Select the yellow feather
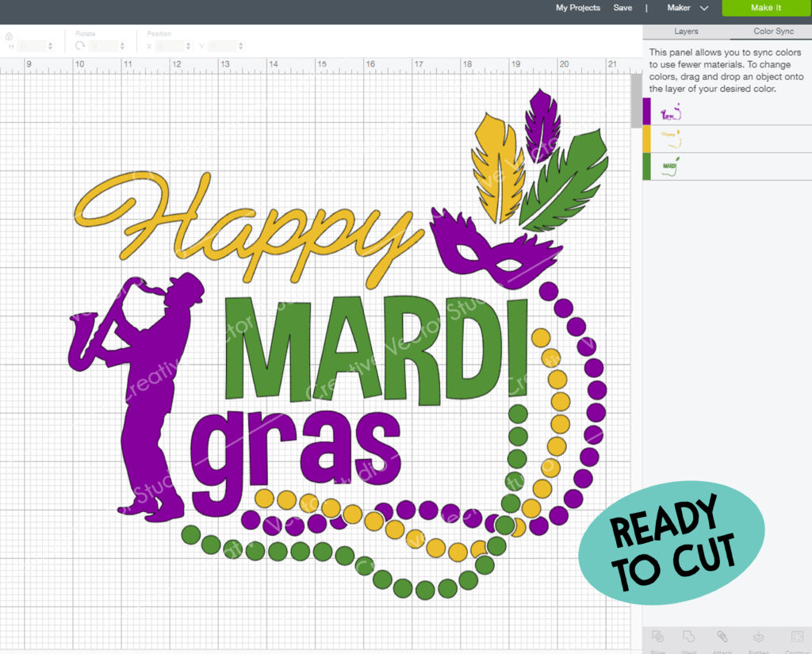The height and width of the screenshot is (654, 812). click(x=497, y=168)
